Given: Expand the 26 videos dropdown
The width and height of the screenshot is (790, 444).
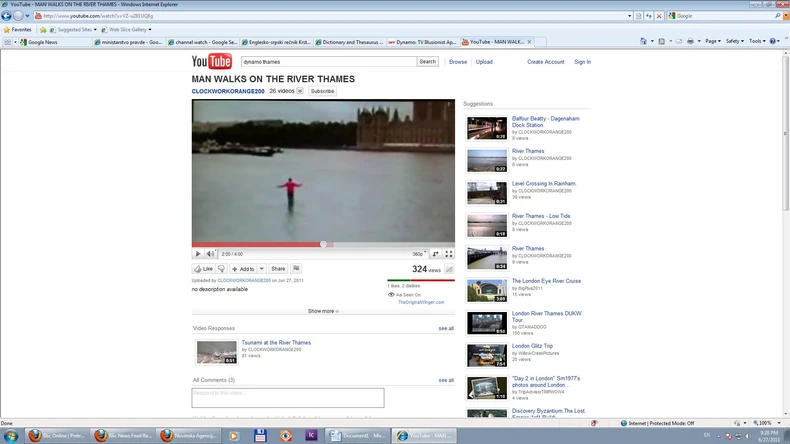Looking at the screenshot, I should 300,91.
